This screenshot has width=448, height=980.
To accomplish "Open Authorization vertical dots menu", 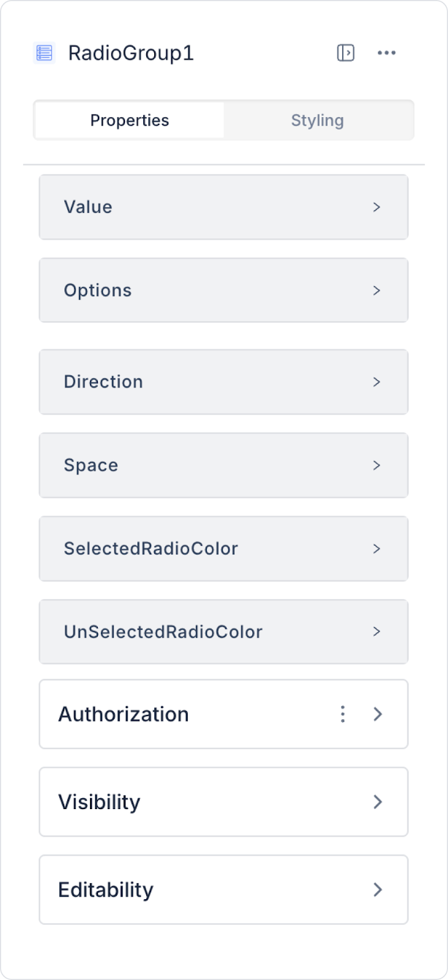I will click(343, 714).
